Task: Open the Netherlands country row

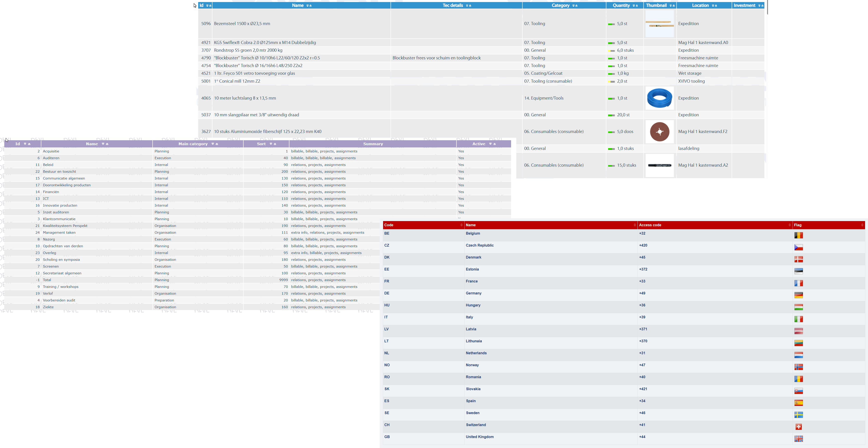Action: (476, 353)
